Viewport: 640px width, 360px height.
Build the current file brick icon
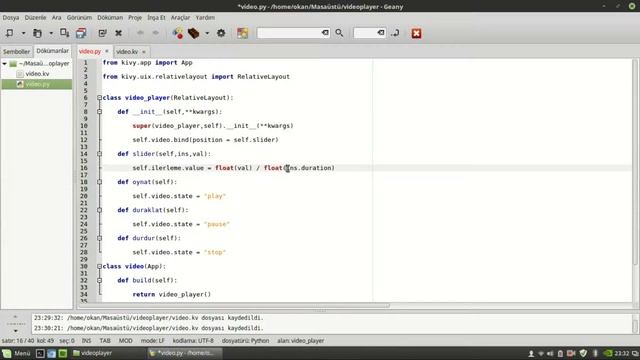coord(193,33)
